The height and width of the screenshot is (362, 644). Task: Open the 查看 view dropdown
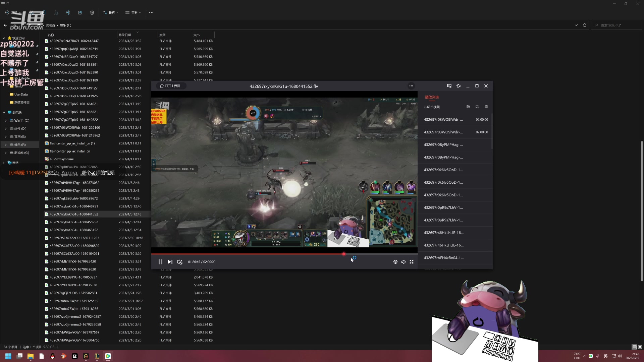pyautogui.click(x=133, y=13)
